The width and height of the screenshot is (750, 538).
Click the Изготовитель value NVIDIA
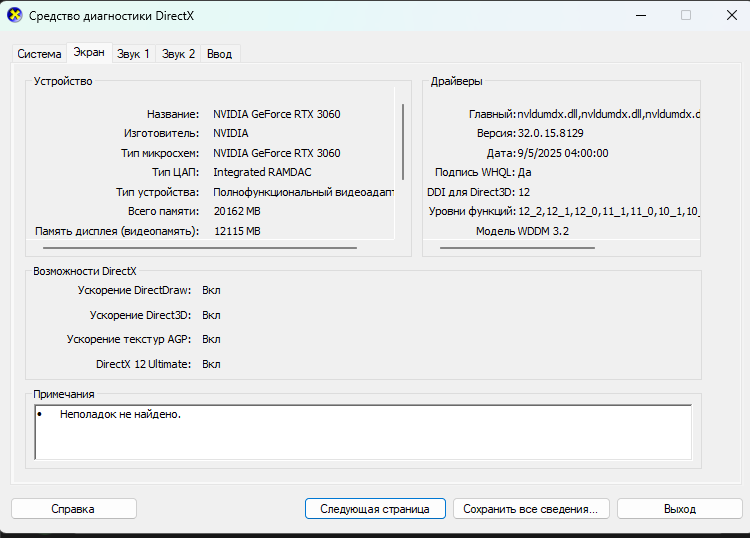point(231,133)
